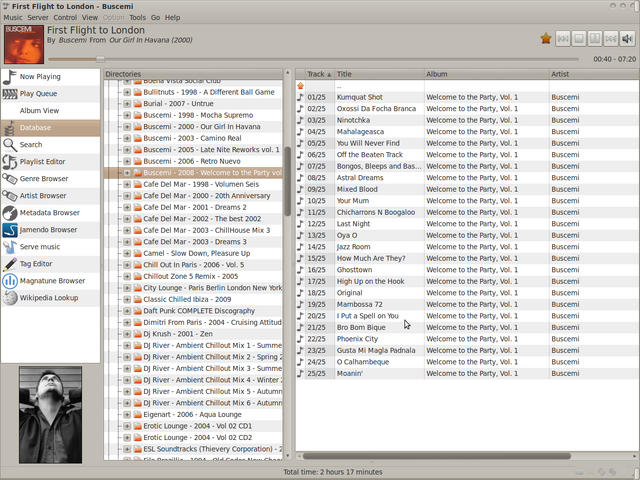Open the Server menu

[38, 18]
